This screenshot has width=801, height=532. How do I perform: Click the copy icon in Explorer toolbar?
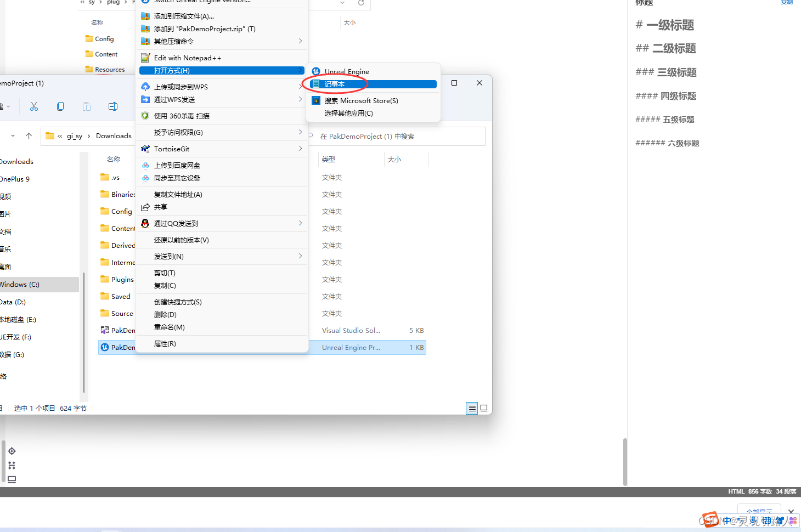[x=60, y=106]
